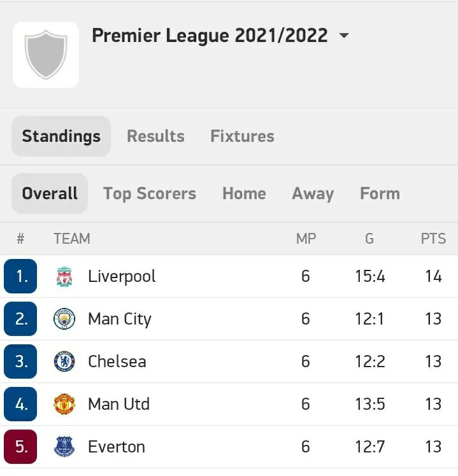This screenshot has height=476, width=458.
Task: Click the Chelsea club badge icon
Action: [64, 361]
